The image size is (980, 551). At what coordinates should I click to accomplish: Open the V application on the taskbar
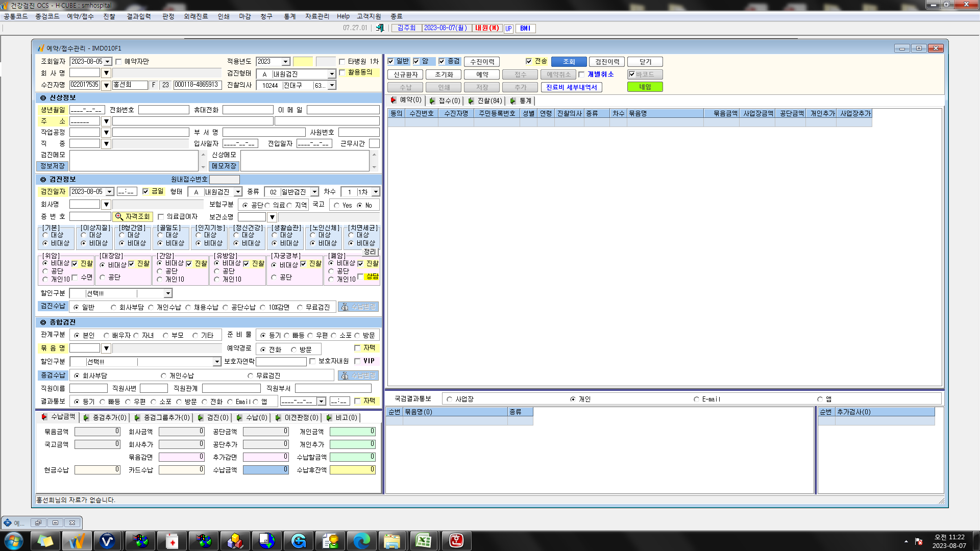click(x=107, y=541)
